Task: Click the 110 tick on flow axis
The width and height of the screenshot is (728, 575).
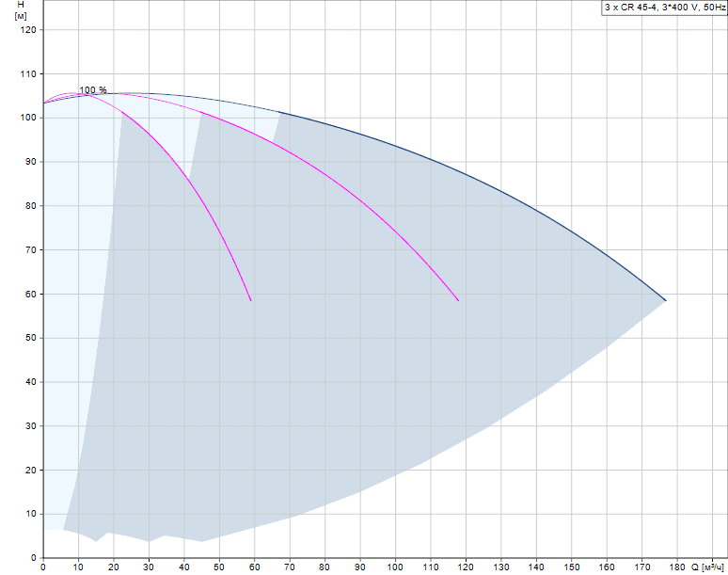Action: (431, 567)
